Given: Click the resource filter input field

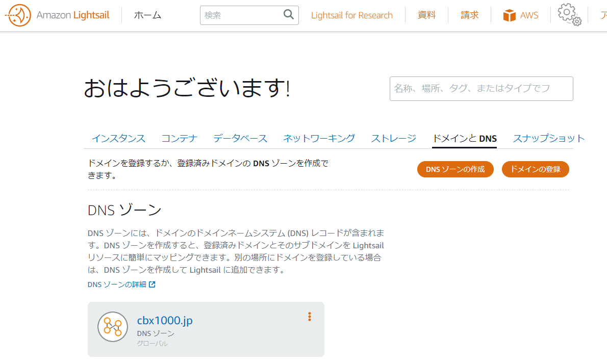Looking at the screenshot, I should tap(481, 88).
